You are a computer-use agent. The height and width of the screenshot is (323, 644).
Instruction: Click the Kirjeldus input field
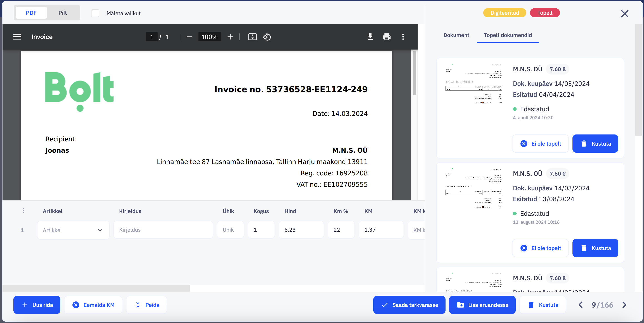(x=163, y=230)
